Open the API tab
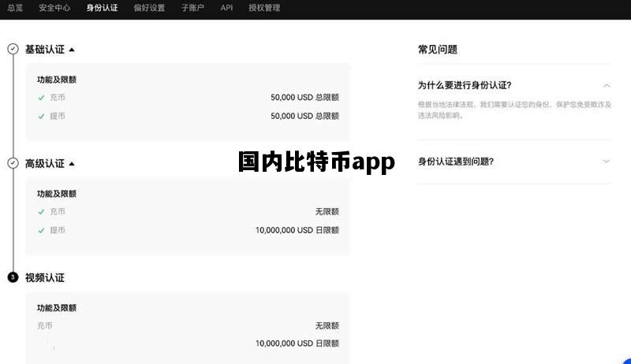631x364 pixels. point(226,8)
